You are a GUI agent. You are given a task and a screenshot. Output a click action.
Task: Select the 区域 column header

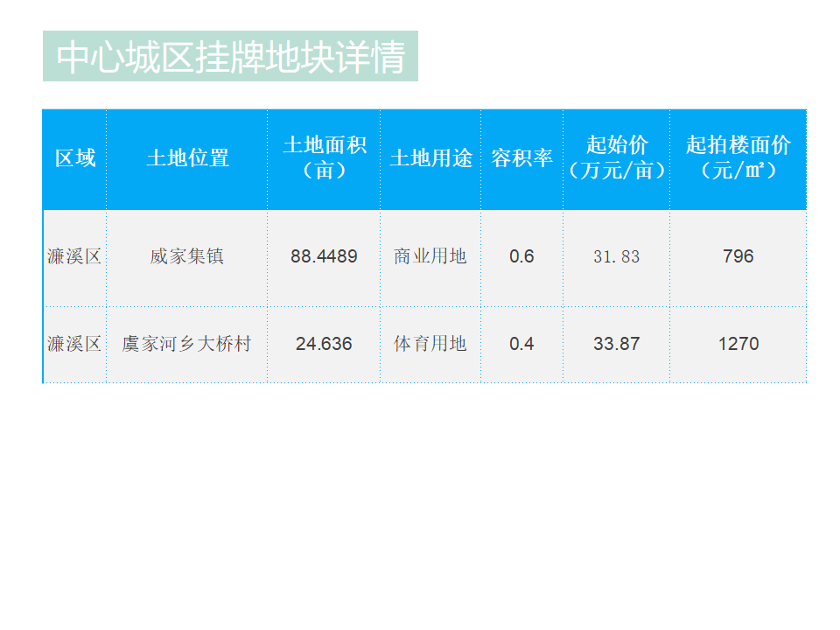[75, 158]
